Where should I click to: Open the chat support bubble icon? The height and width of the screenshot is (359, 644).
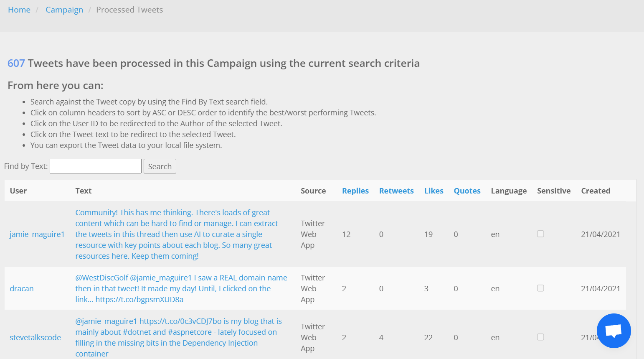click(x=614, y=331)
